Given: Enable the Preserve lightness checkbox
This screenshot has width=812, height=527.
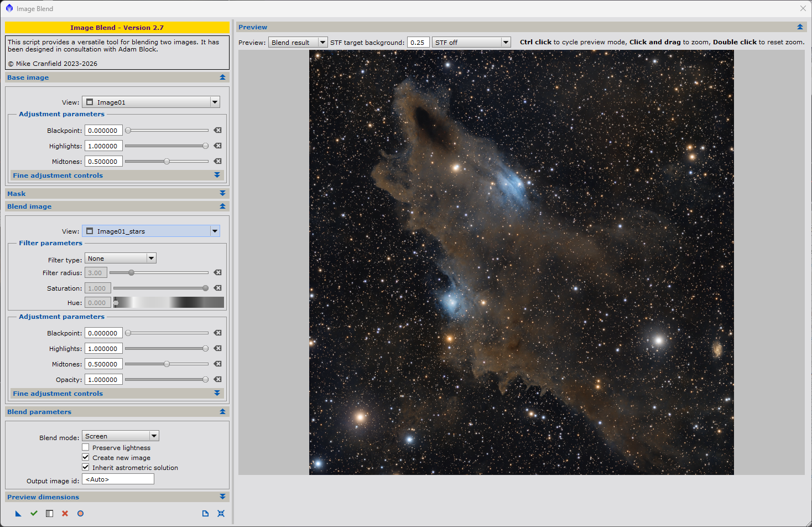Looking at the screenshot, I should (x=86, y=447).
